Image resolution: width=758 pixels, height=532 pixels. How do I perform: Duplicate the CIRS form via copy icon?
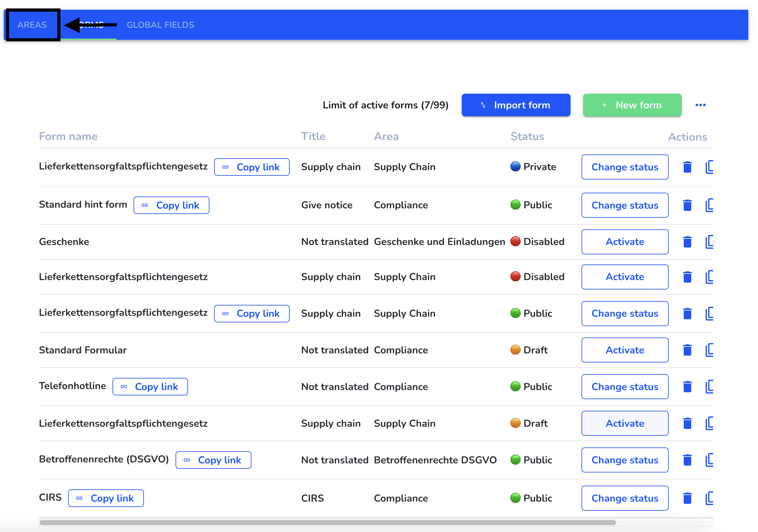coord(709,498)
